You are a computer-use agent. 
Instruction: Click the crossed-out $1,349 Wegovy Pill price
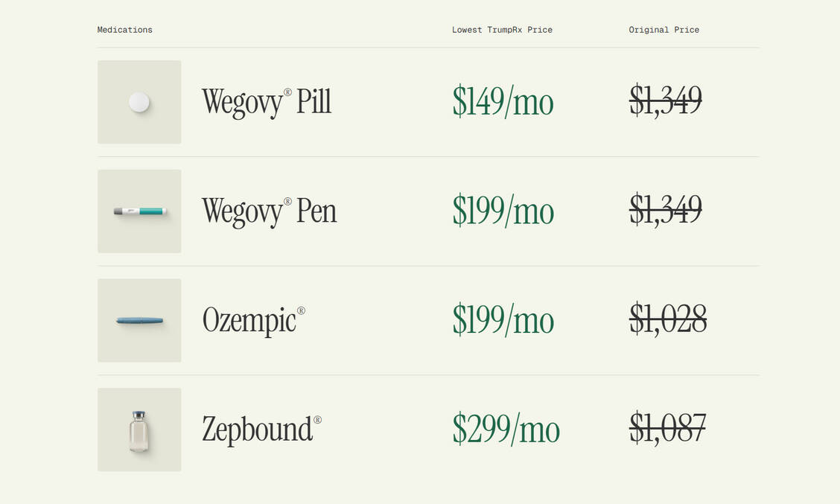[665, 101]
